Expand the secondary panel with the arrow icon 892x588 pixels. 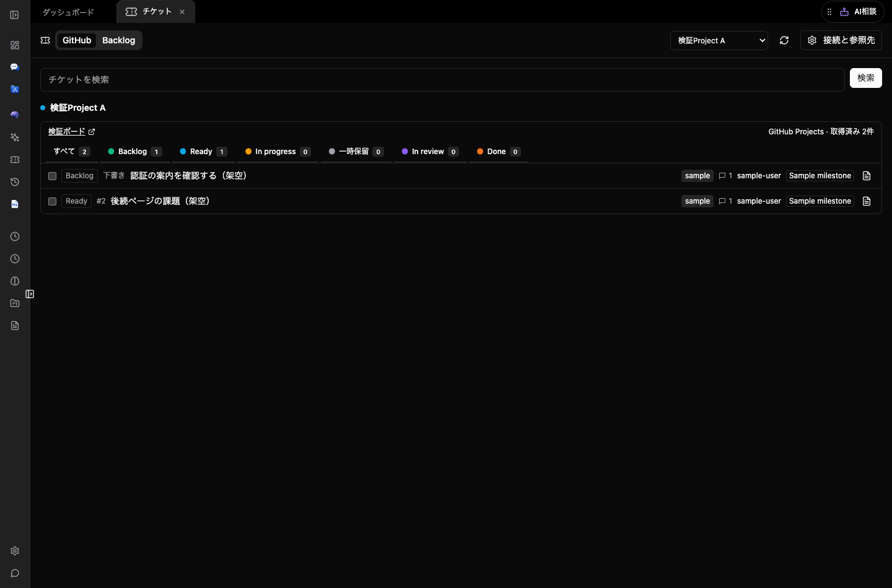click(x=30, y=294)
